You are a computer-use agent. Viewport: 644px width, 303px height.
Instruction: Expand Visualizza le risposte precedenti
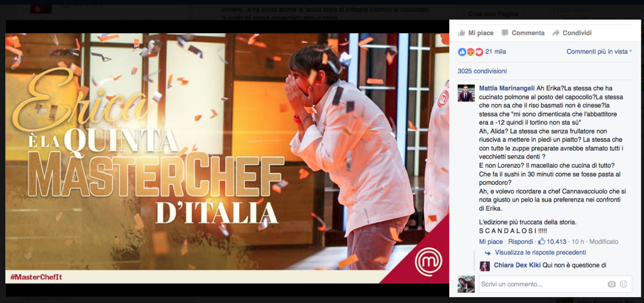click(x=540, y=252)
